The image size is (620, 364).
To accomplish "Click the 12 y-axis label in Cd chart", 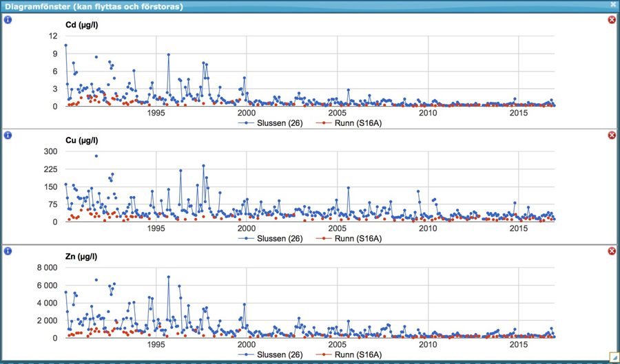I will [x=53, y=36].
